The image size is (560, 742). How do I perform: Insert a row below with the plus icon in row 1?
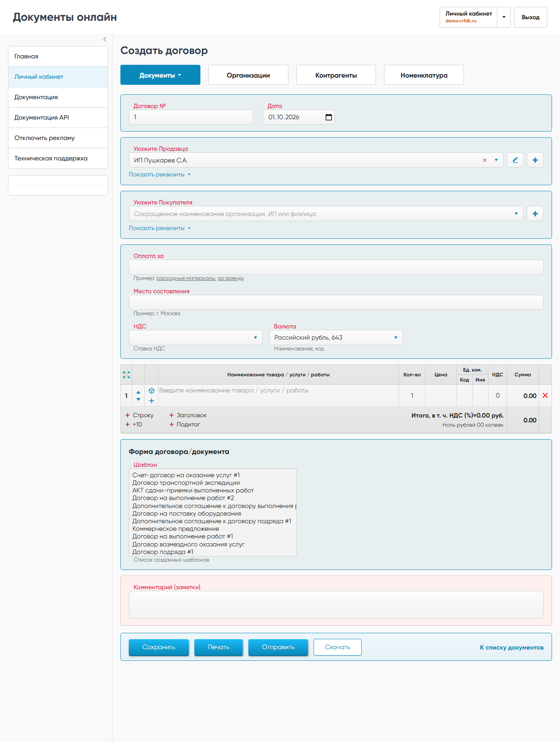tap(152, 401)
